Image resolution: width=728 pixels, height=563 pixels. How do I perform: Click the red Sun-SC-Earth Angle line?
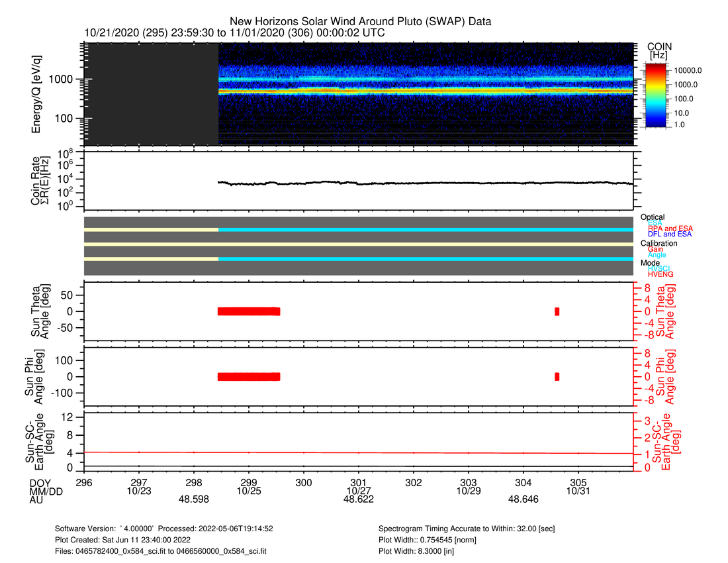[x=357, y=452]
